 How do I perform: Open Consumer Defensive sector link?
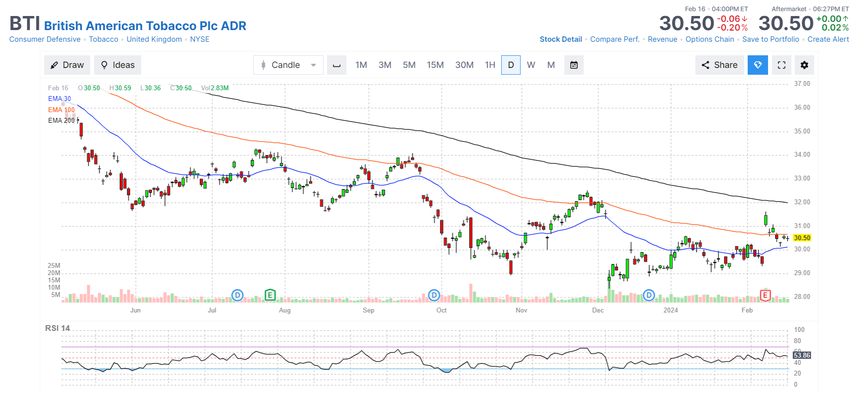(x=45, y=39)
